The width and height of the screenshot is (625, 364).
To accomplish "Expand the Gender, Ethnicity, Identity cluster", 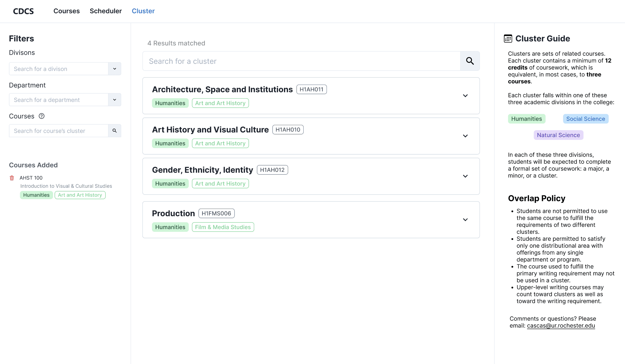I will 465,176.
